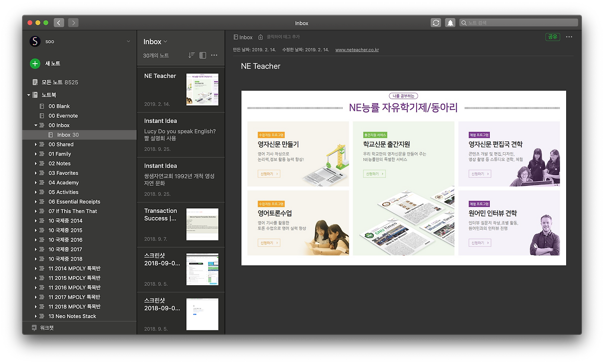Click the 30개의 노트 count label

click(x=156, y=56)
